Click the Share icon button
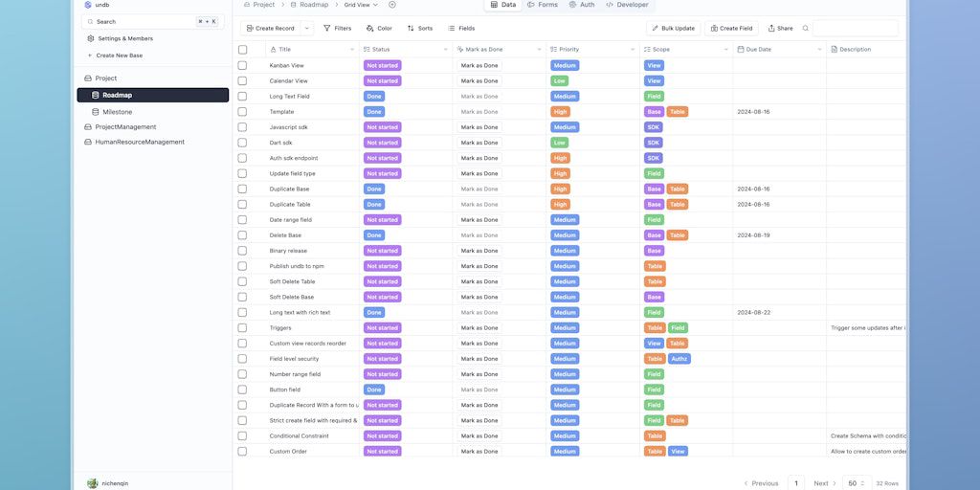 coord(780,29)
